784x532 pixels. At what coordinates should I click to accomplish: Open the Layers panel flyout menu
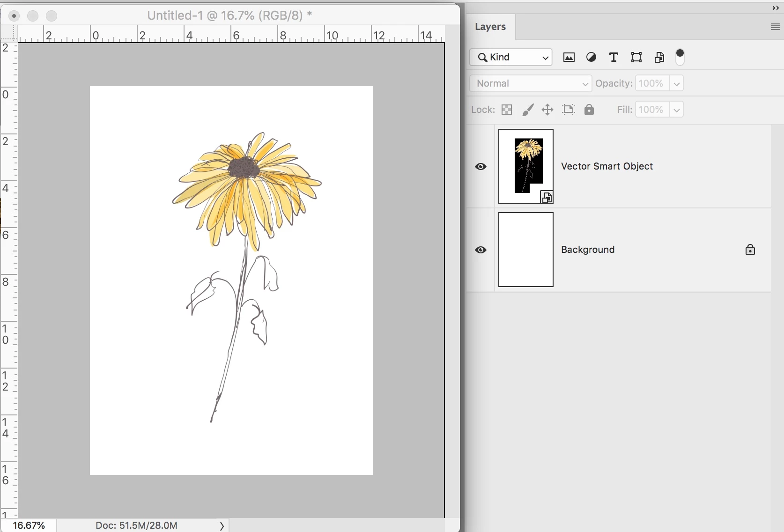(x=775, y=27)
